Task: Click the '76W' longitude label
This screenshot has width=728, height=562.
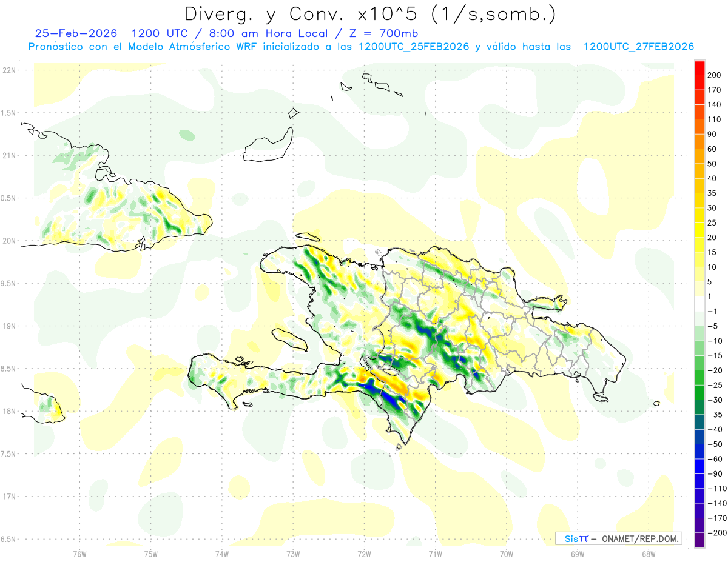Action: click(x=79, y=554)
